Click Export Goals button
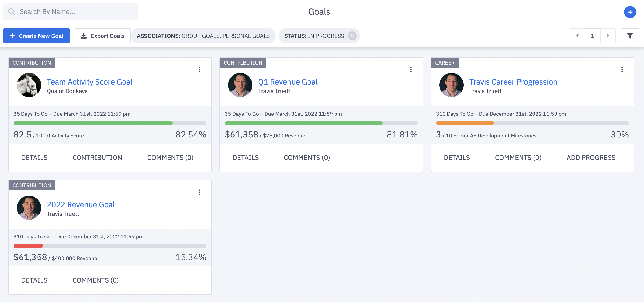This screenshot has height=302, width=644. [103, 36]
